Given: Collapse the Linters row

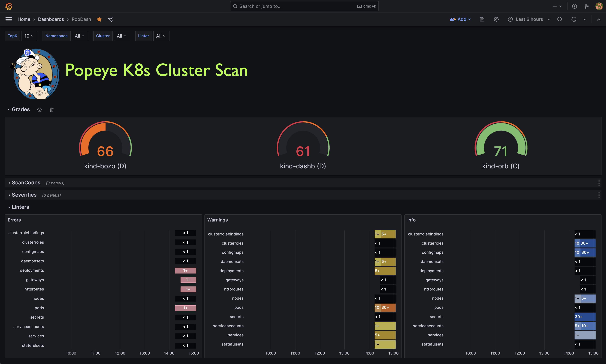Looking at the screenshot, I should (20, 207).
